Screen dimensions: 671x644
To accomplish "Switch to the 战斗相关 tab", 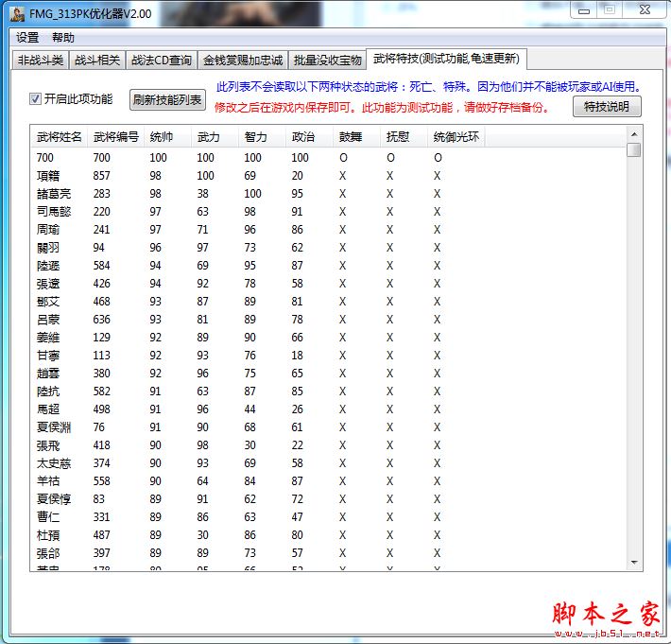I will click(x=97, y=60).
